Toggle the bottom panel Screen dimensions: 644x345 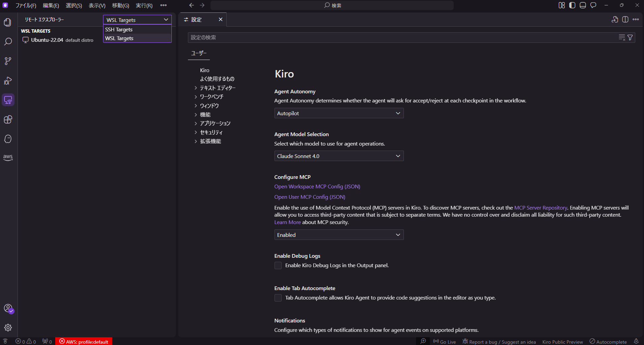[583, 5]
